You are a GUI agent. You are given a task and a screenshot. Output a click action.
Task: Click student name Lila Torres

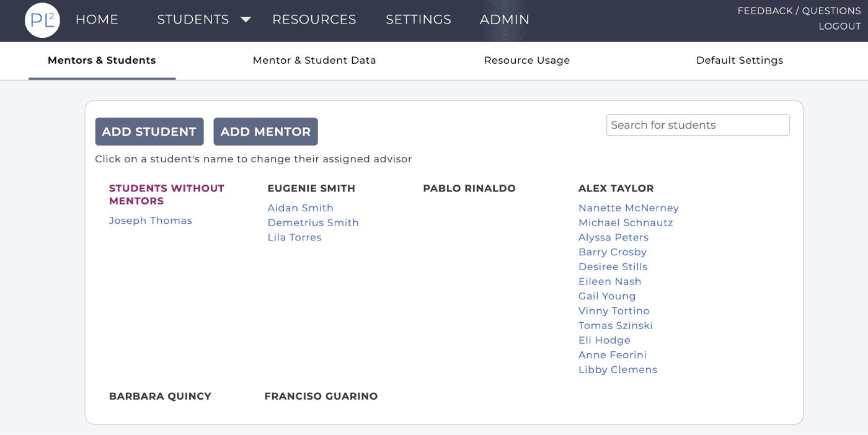(294, 237)
